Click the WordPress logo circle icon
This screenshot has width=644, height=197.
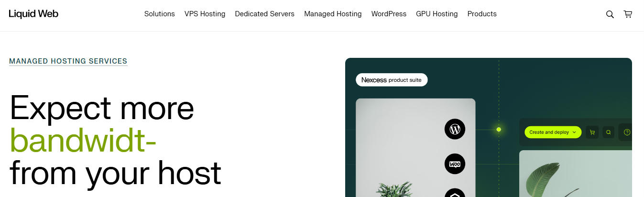point(455,129)
